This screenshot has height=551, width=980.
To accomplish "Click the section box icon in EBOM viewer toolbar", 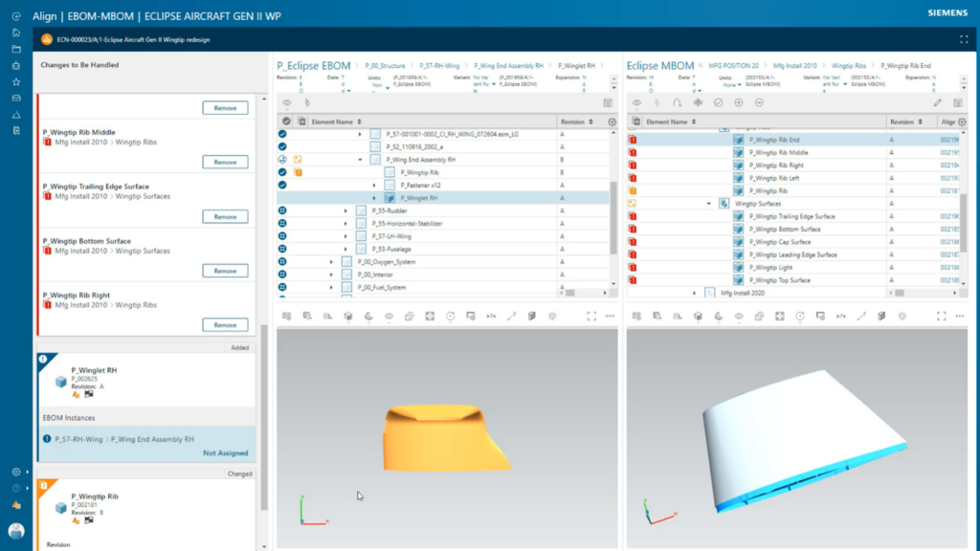I will (x=532, y=316).
